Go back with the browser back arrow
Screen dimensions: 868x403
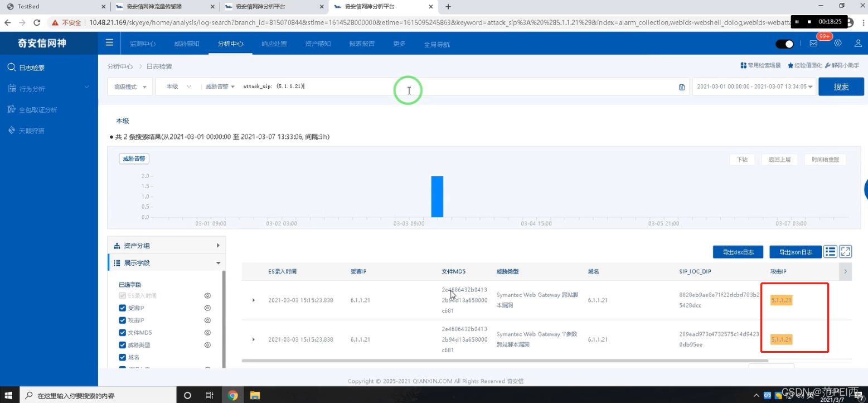click(x=8, y=22)
